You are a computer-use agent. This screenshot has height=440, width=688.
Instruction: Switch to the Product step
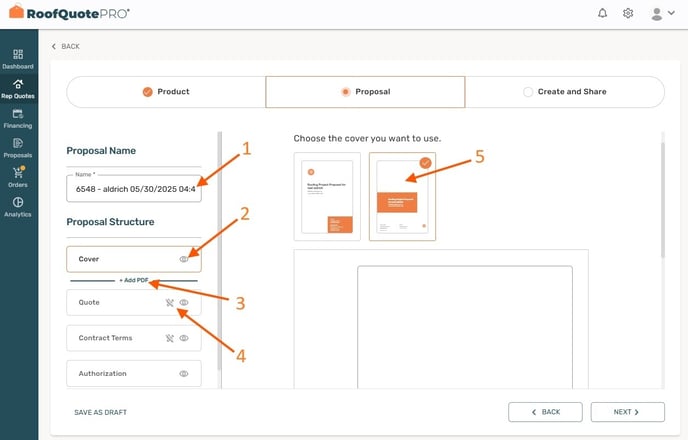166,92
